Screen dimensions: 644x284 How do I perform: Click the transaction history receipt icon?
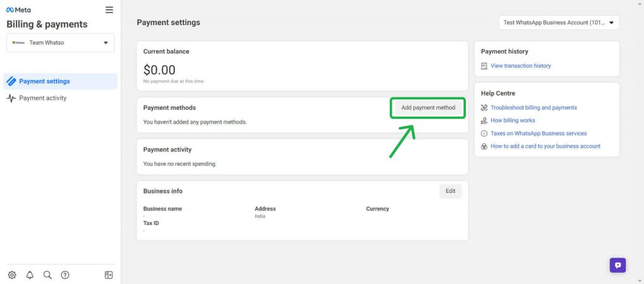coord(484,66)
